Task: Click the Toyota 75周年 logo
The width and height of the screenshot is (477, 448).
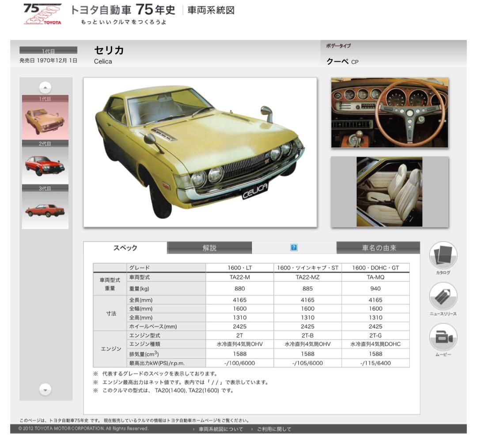Action: click(42, 13)
